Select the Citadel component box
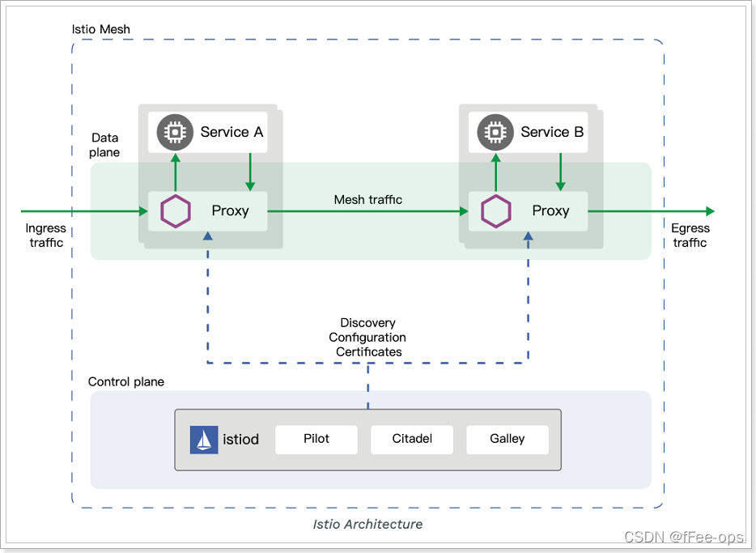Image resolution: width=756 pixels, height=553 pixels. 412,439
